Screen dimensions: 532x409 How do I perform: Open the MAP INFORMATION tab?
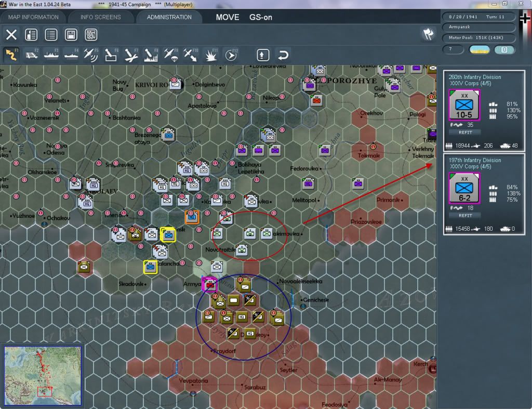click(33, 17)
